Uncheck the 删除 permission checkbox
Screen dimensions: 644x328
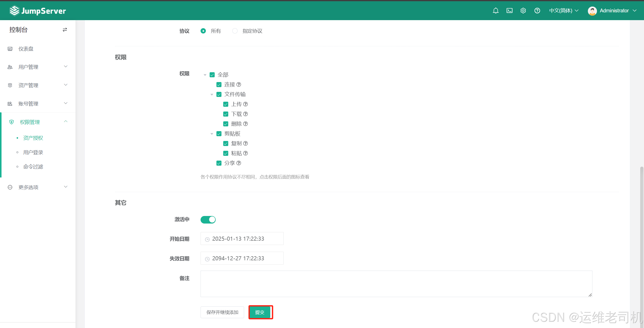[226, 124]
